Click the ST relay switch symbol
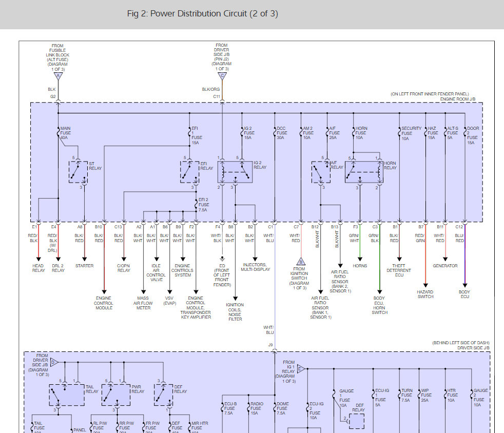Viewport: 504px width, 433px height. tap(79, 172)
